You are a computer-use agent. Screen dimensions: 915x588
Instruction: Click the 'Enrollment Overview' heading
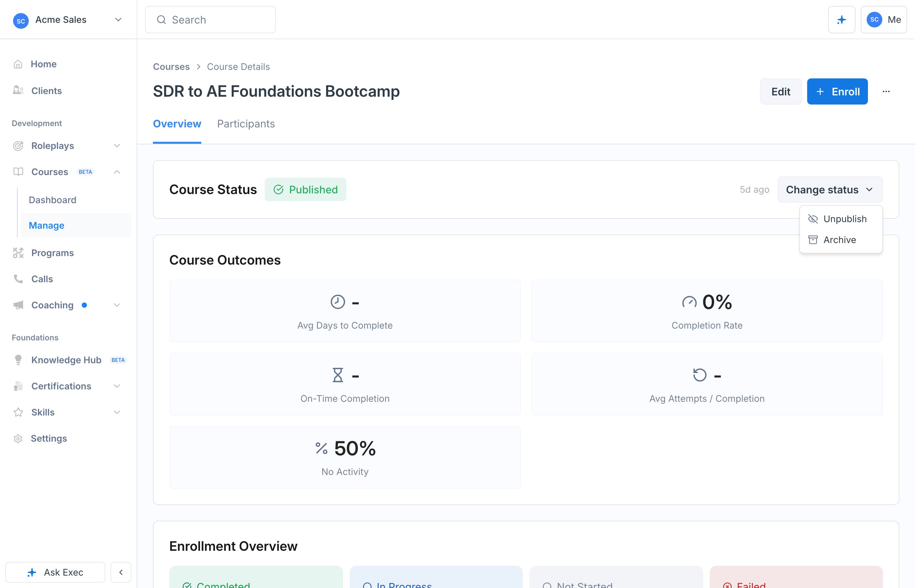pos(233,546)
